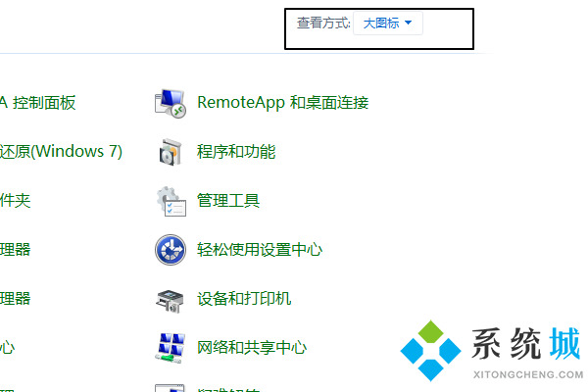Open RemoteApp 和桌面连接 link
The height and width of the screenshot is (392, 588).
(282, 103)
